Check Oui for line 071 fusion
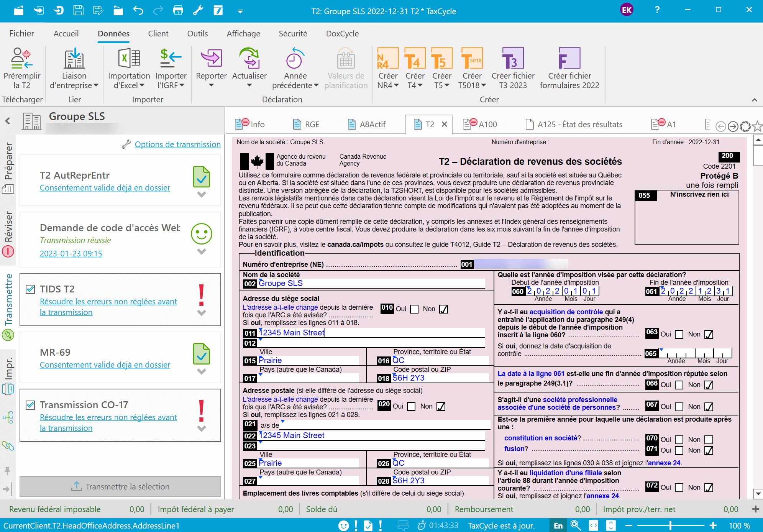 [679, 450]
